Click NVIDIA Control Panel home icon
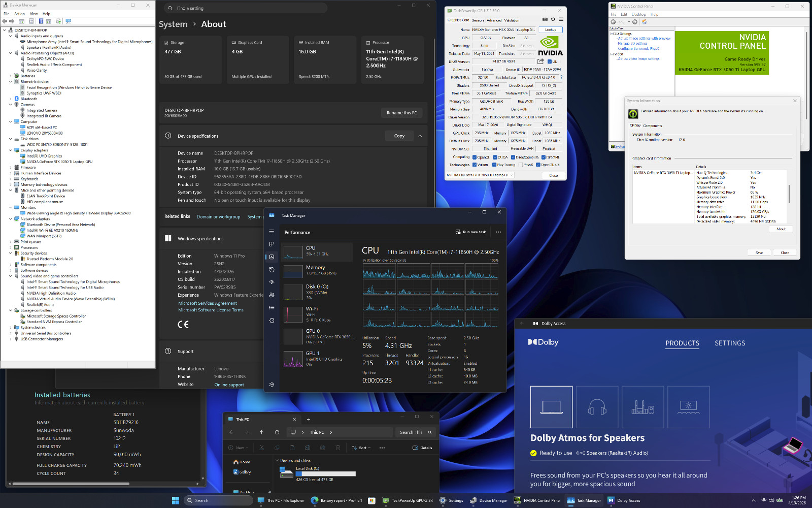Image resolution: width=812 pixels, height=508 pixels. [x=645, y=22]
